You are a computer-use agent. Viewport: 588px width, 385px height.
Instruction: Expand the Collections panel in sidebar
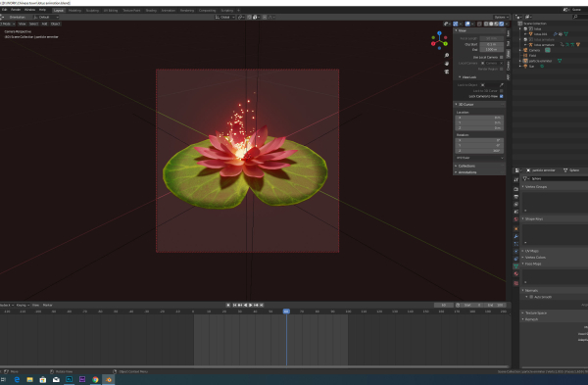(457, 166)
